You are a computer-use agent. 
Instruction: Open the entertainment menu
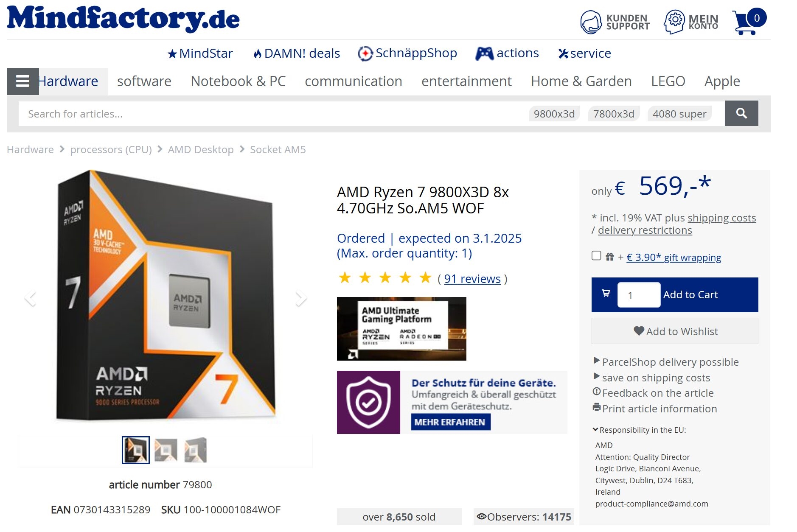pyautogui.click(x=466, y=81)
